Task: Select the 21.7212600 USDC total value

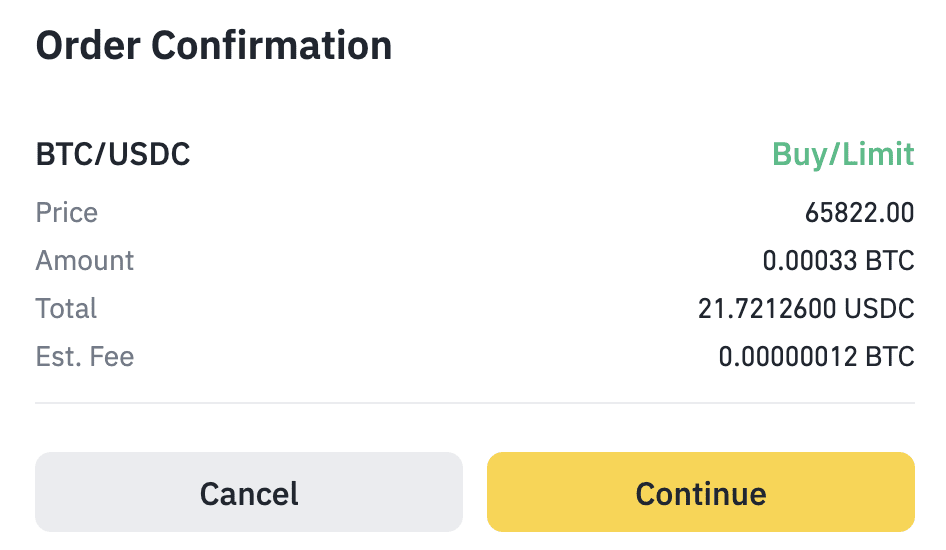Action: (x=806, y=309)
